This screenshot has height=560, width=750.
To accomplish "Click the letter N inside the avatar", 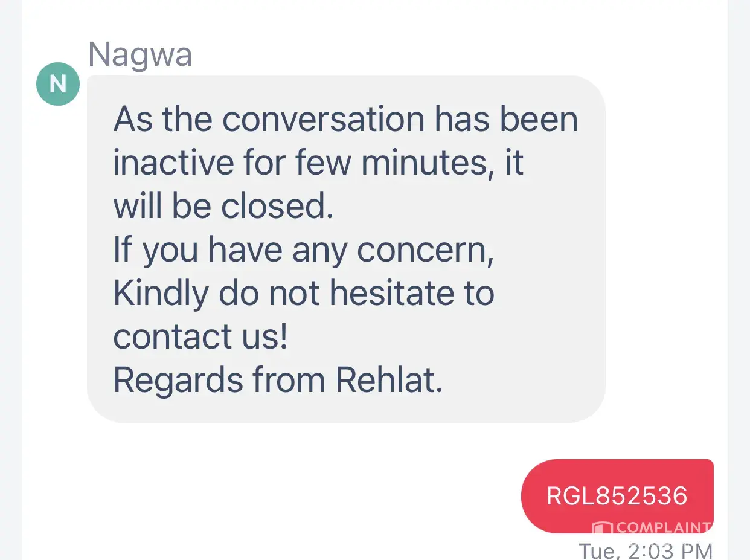I will pyautogui.click(x=58, y=84).
